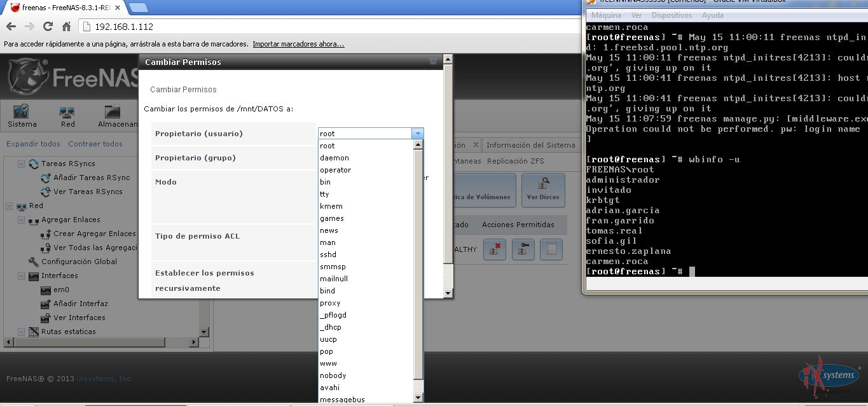This screenshot has width=868, height=406.
Task: Open the Sistema toolbar icon
Action: [22, 116]
